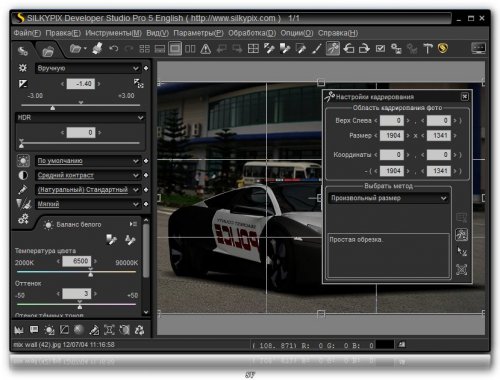This screenshot has width=500, height=380.
Task: Open the Обработка menu
Action: point(252,33)
